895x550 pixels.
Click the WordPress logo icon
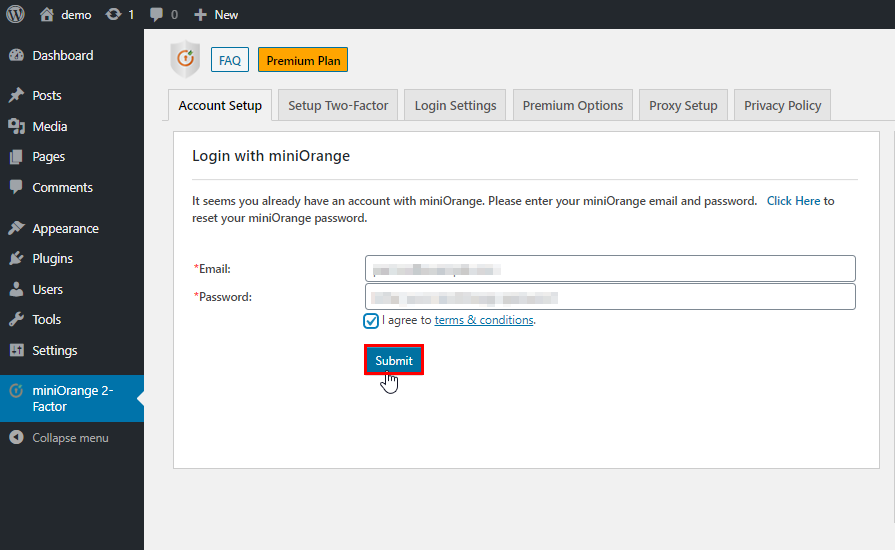[15, 14]
